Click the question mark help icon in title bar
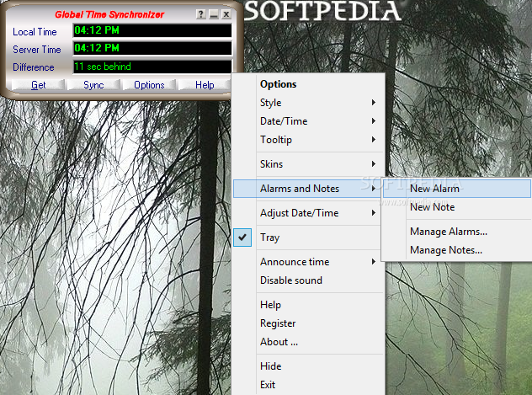Screen dimensions: 532x395 pos(201,14)
